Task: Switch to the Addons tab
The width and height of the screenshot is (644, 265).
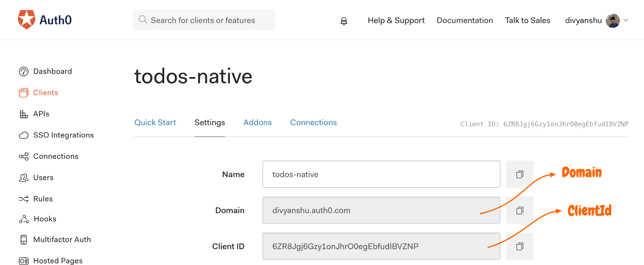Action: pyautogui.click(x=258, y=123)
